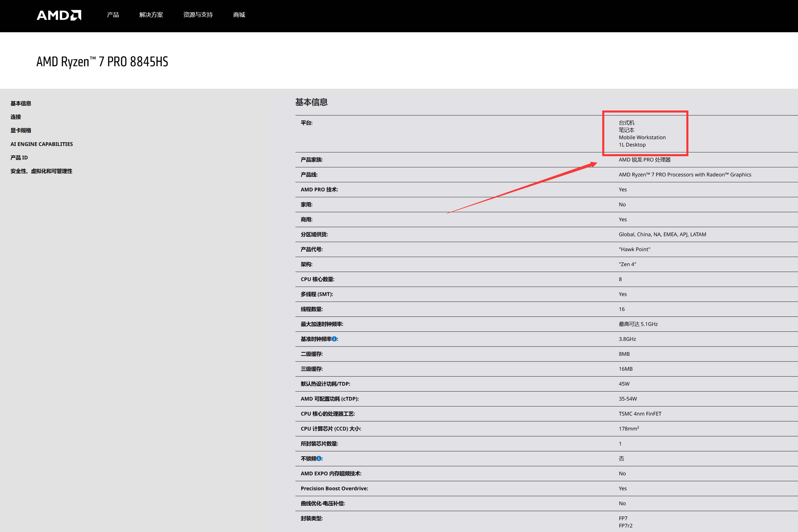Screen dimensions: 798x532
Task: Click the 3.8GHz base clock value
Action: 627,339
